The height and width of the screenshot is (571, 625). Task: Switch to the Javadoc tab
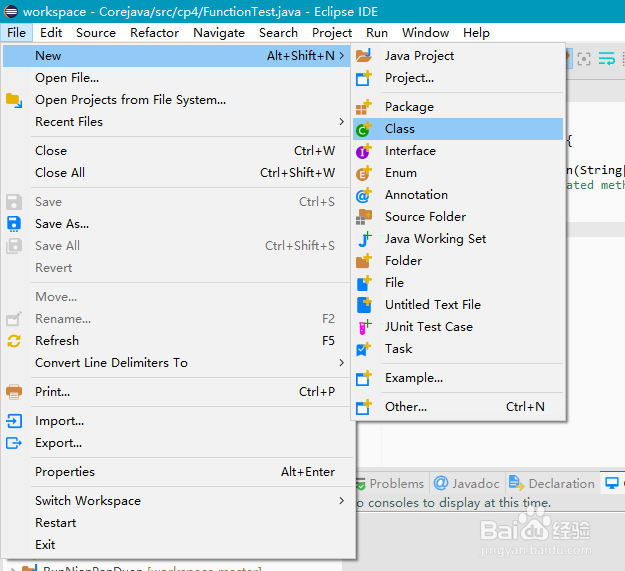point(467,483)
